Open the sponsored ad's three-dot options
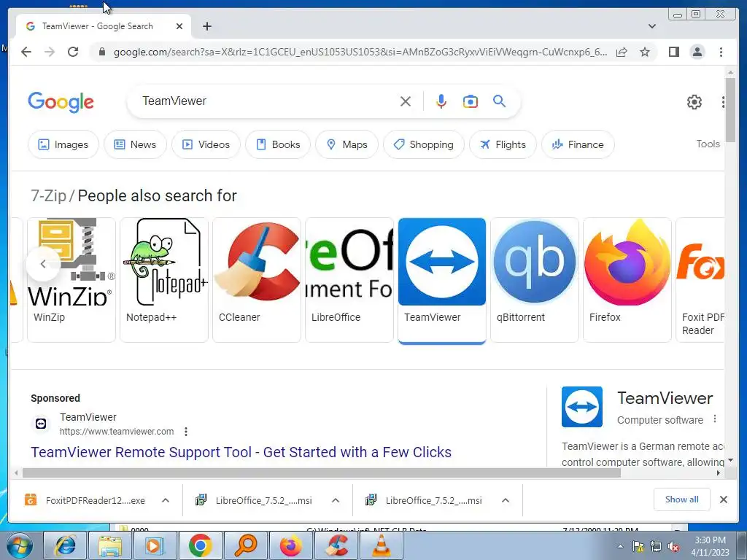Screen dimensions: 747x560 point(186,432)
